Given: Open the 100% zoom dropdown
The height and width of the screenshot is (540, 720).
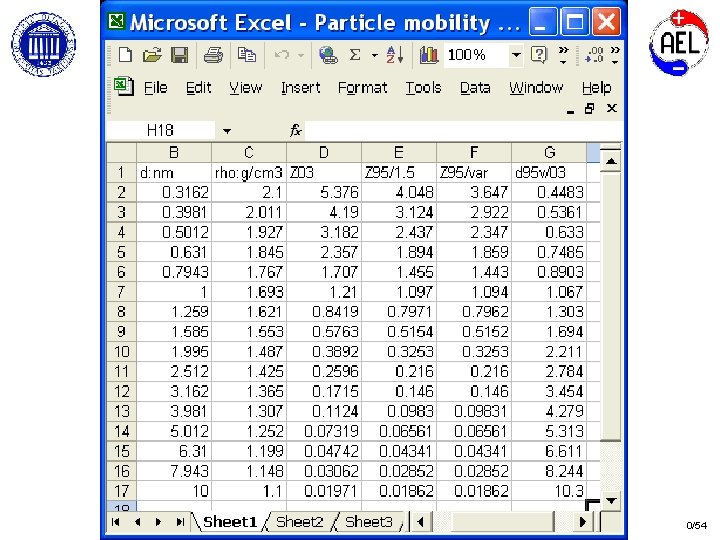Looking at the screenshot, I should [517, 55].
